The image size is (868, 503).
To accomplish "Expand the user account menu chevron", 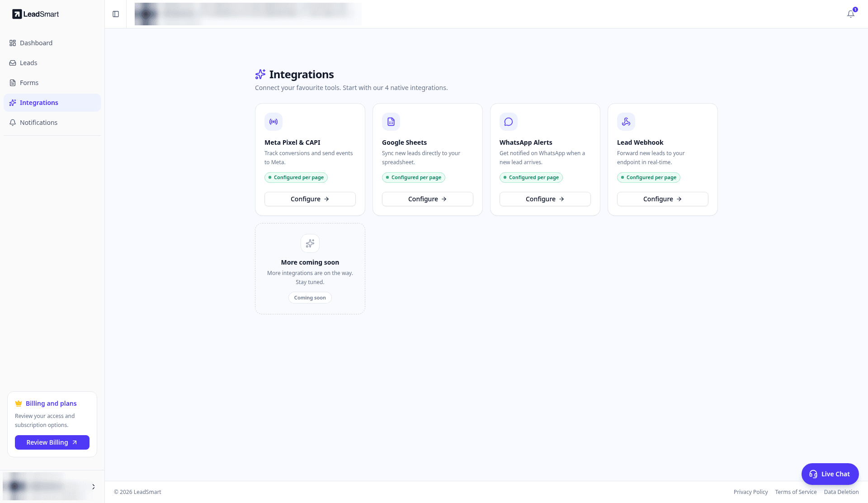I will coord(94,487).
